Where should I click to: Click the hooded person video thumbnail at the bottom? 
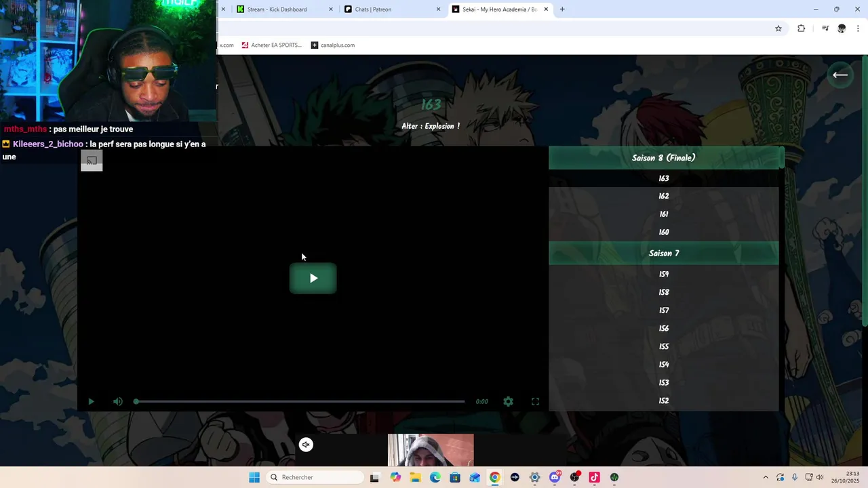[x=431, y=450]
